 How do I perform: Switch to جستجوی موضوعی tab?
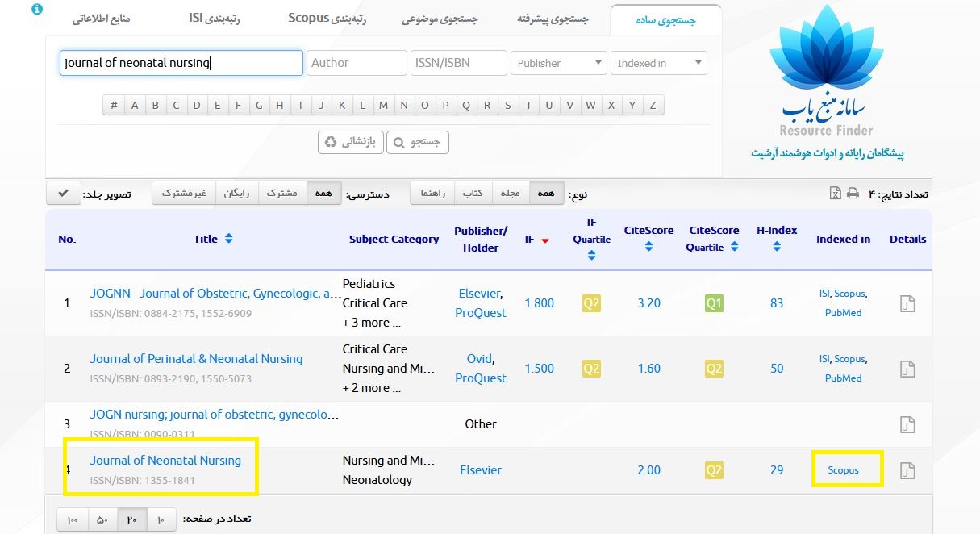[x=440, y=19]
